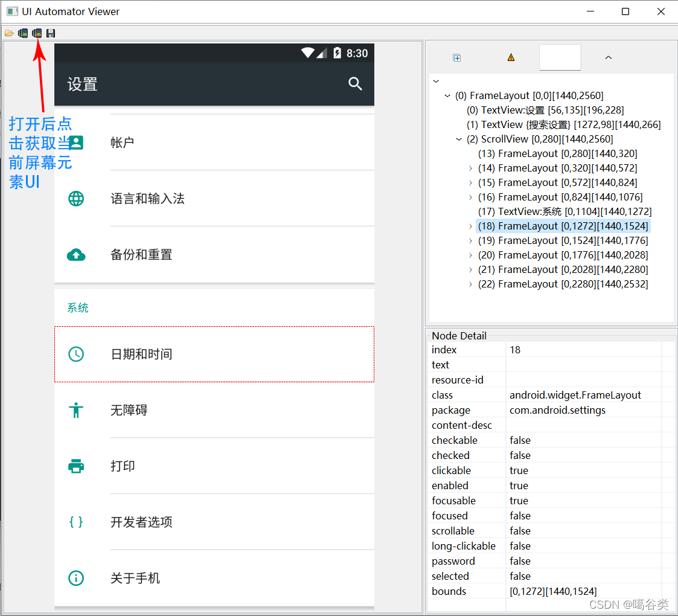Click the Device Screenshot uiautomator dump icon
Screen dimensions: 678x616
tap(23, 33)
